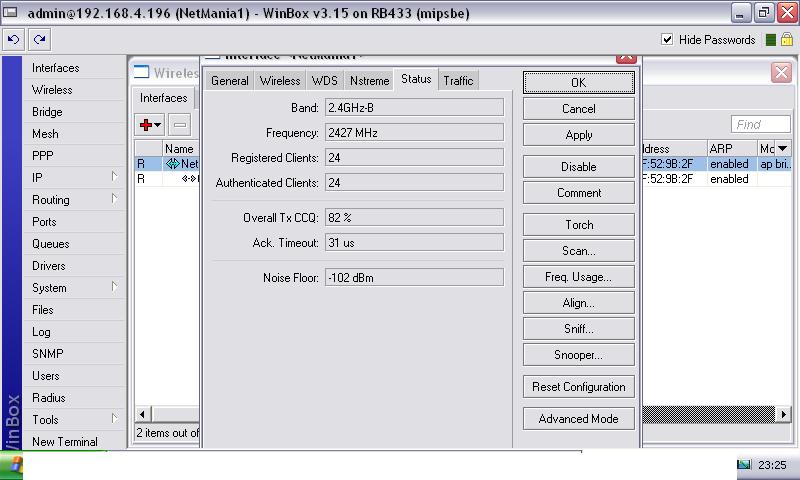Image resolution: width=800 pixels, height=480 pixels.
Task: Click the Apply button
Action: (579, 135)
